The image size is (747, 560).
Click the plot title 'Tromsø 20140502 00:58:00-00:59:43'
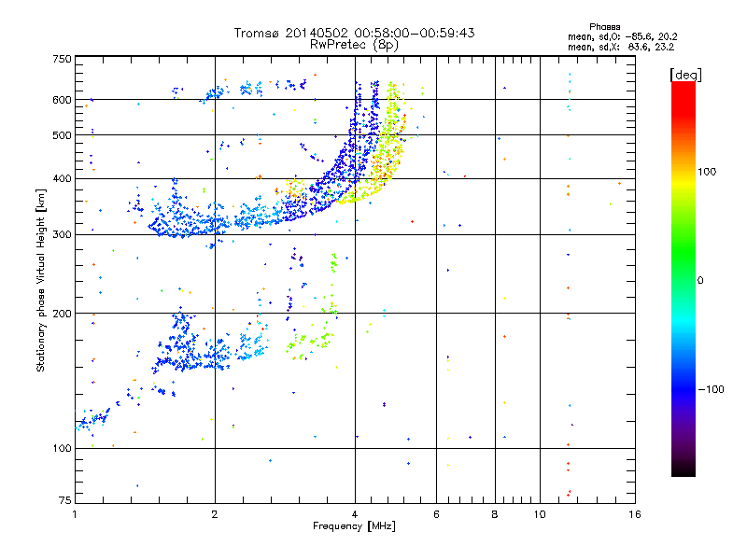click(x=354, y=33)
